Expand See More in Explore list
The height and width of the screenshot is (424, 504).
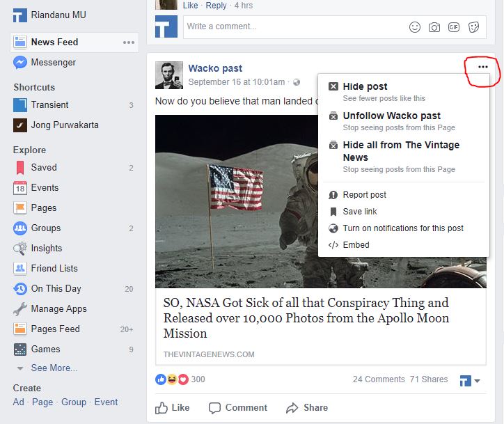(54, 368)
